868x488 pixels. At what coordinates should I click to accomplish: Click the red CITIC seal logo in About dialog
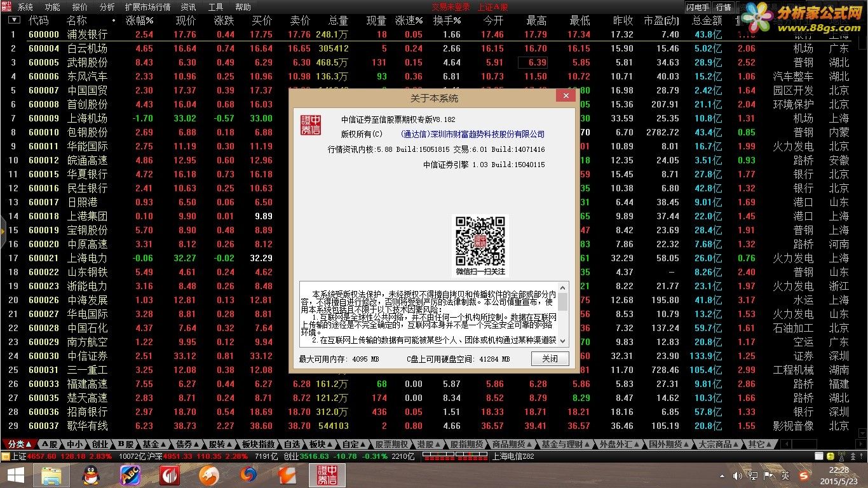[x=311, y=125]
